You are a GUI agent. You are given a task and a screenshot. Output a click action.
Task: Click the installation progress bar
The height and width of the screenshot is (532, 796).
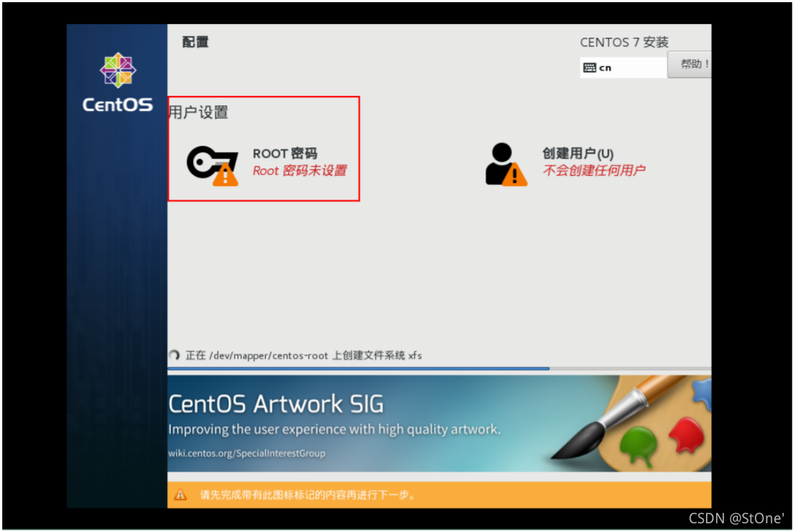439,368
